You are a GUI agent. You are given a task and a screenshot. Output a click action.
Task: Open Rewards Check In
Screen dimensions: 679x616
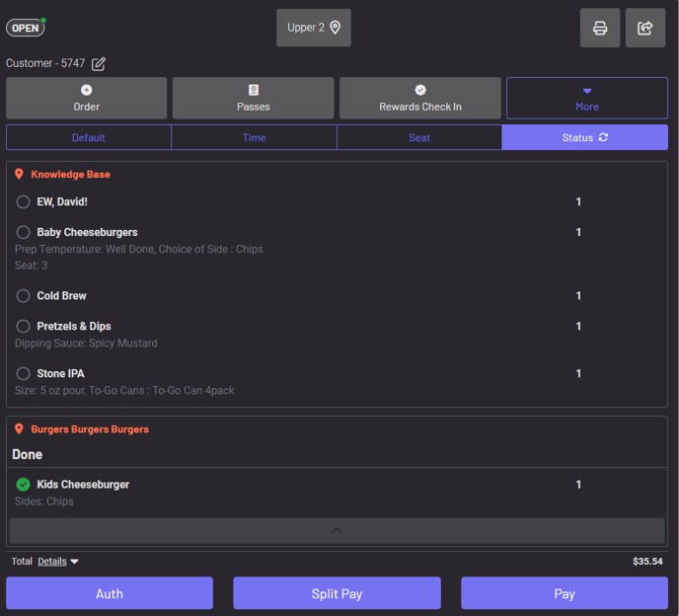(419, 98)
